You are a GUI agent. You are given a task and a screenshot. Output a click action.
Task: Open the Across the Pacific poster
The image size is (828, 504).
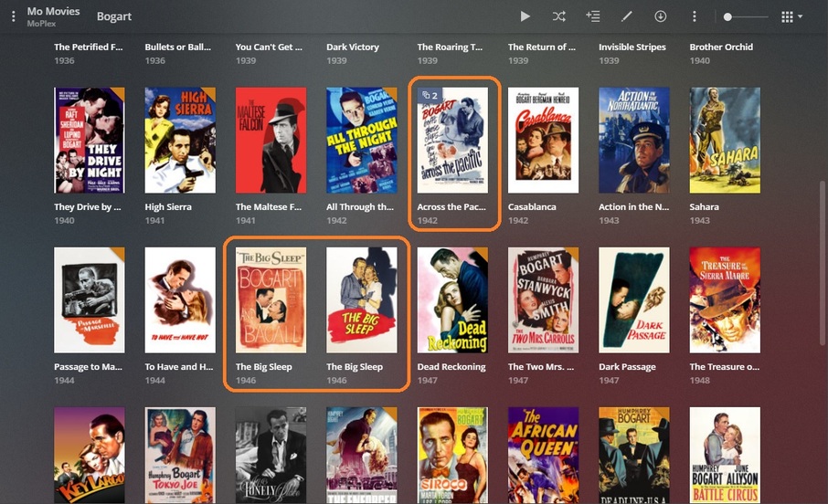coord(452,141)
